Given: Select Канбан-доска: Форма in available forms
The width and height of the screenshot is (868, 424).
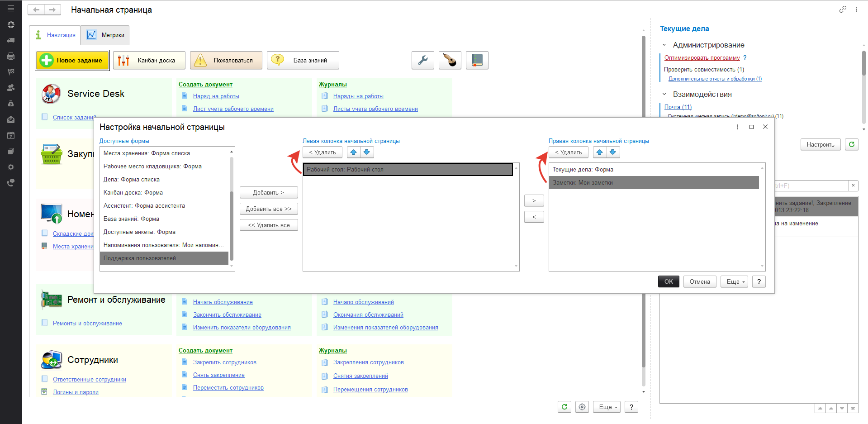Looking at the screenshot, I should (133, 193).
